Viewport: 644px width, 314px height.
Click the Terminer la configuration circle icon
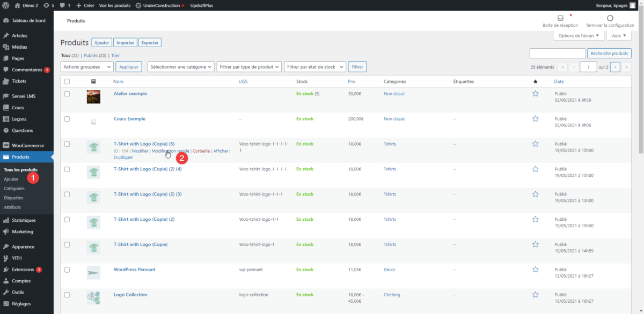(x=610, y=18)
